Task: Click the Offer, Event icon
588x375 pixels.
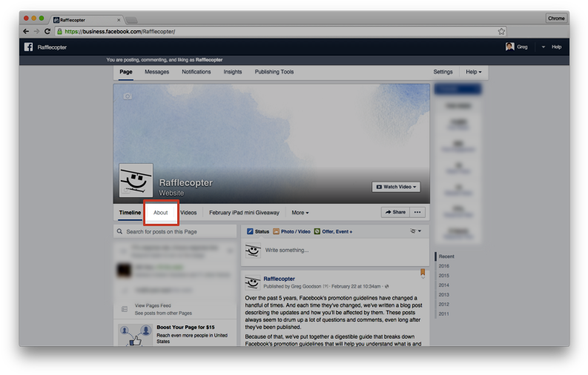Action: [x=317, y=231]
